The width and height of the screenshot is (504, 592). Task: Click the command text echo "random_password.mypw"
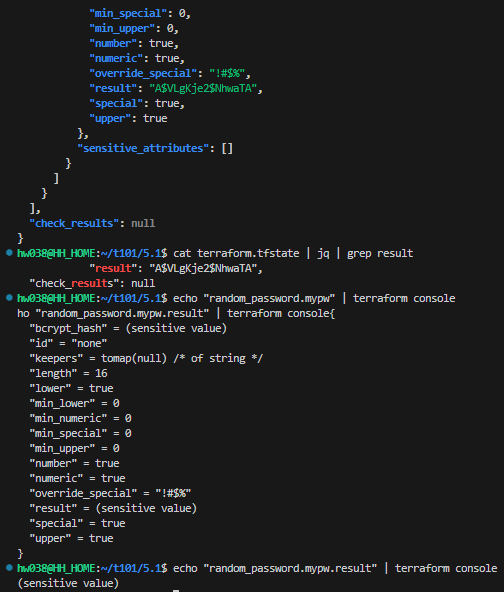pyautogui.click(x=254, y=298)
